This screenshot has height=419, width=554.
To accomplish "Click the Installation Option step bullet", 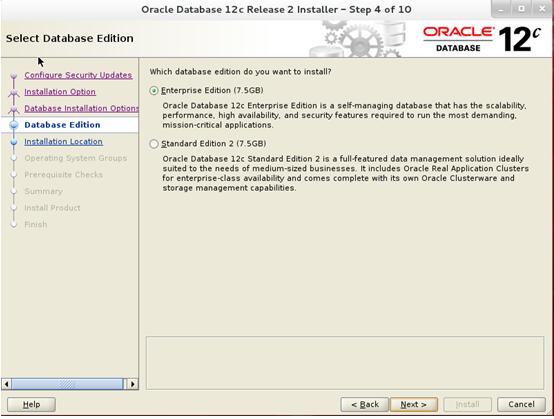I will pos(14,93).
